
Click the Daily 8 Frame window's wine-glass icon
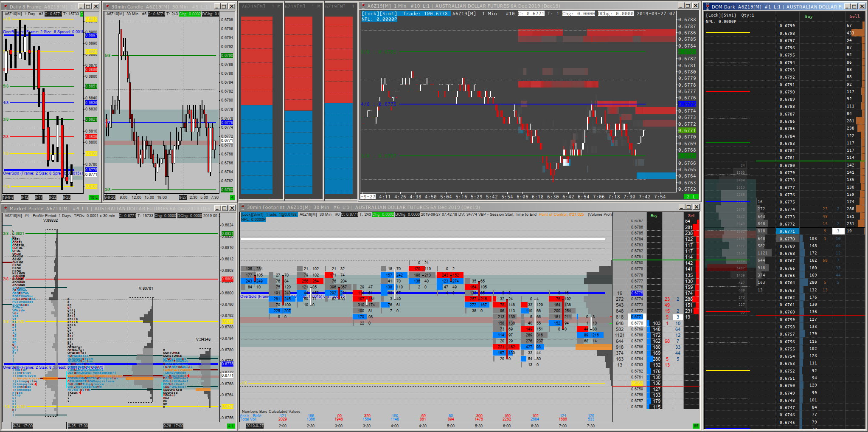click(x=6, y=6)
